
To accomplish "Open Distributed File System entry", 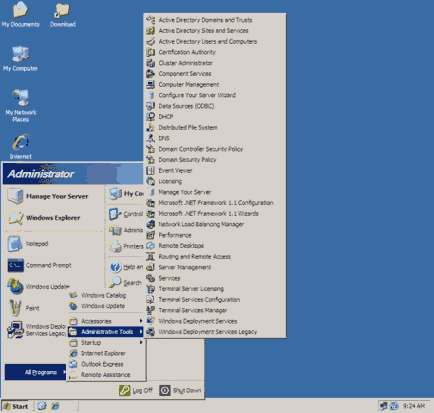I will [215, 127].
